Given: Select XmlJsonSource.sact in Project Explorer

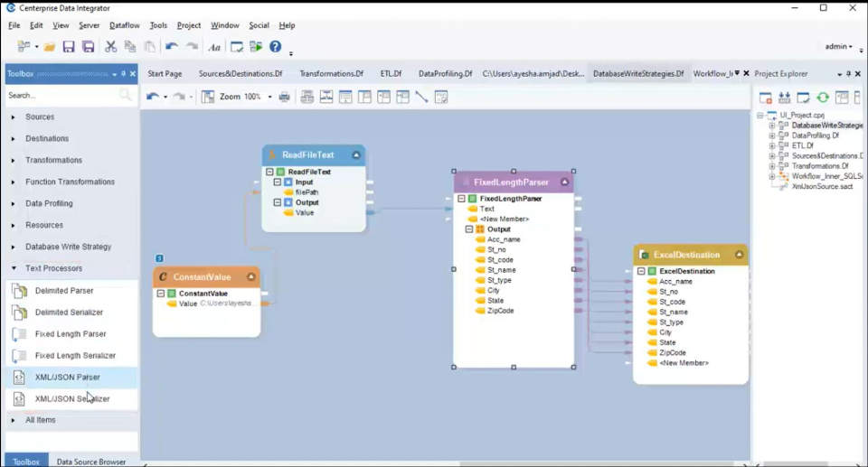Looking at the screenshot, I should click(822, 186).
